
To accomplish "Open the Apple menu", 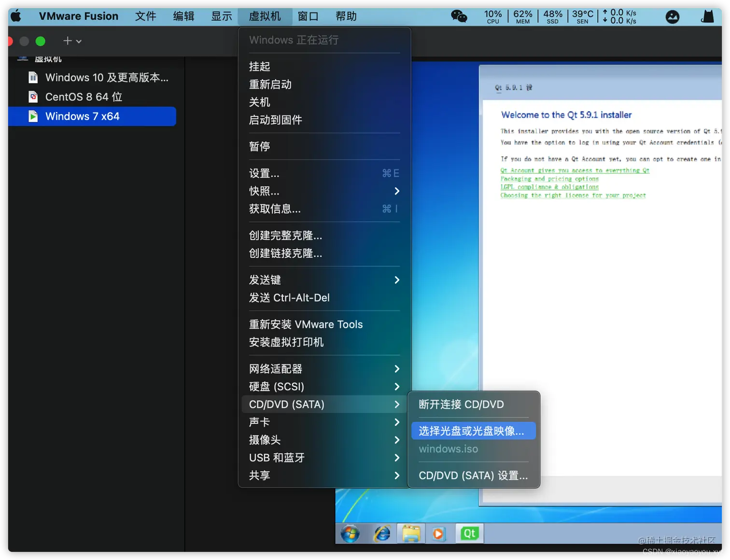I will click(16, 16).
